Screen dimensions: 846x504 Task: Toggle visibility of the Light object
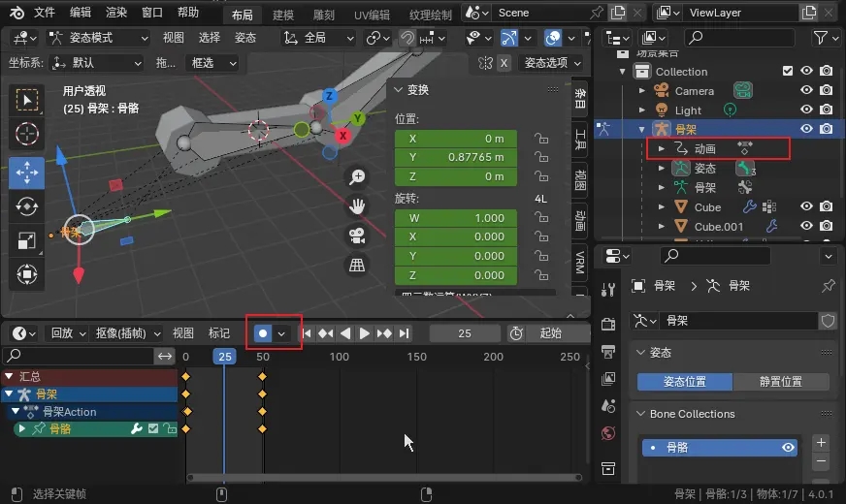805,110
